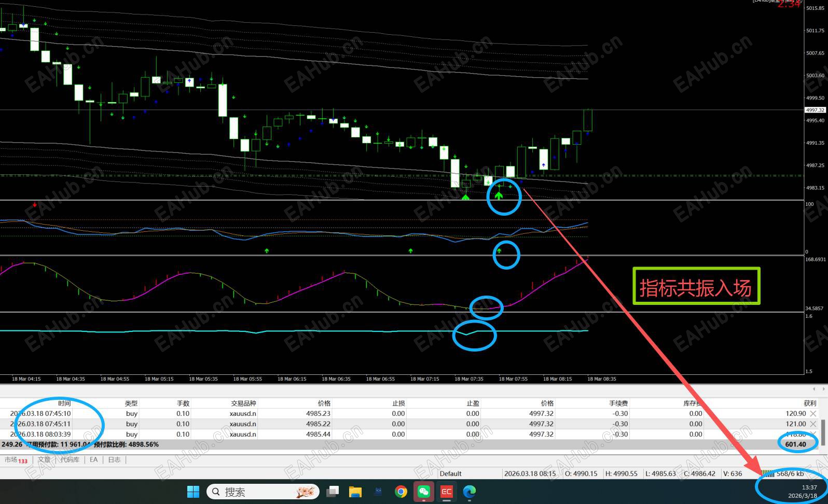Click the connection status bars icon
The image size is (828, 504).
click(x=768, y=473)
